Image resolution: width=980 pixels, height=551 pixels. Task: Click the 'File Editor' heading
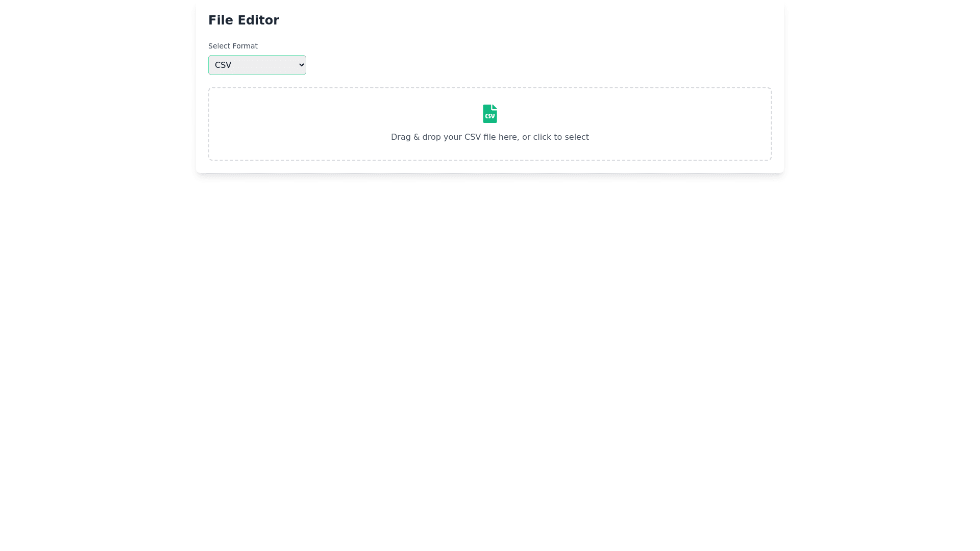[x=243, y=20]
